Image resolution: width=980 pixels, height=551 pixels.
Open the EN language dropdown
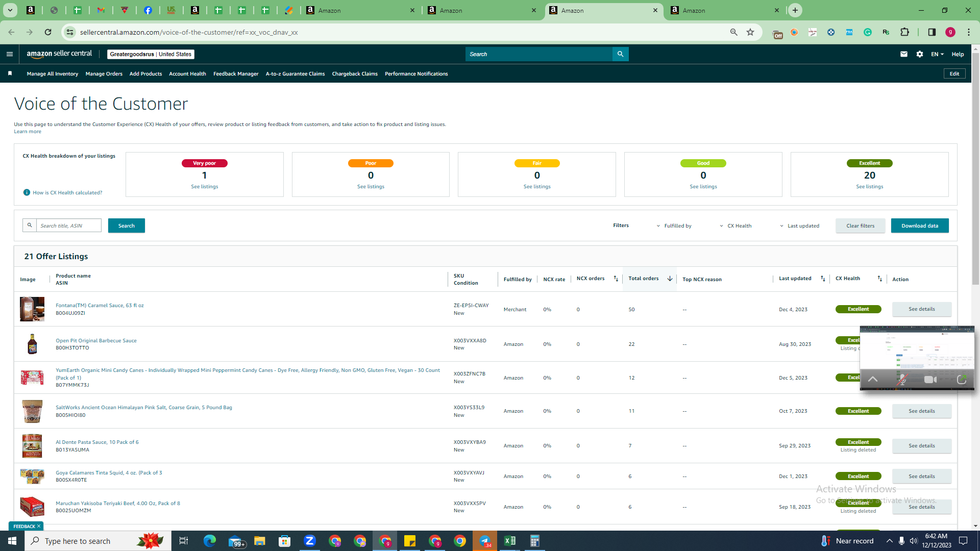click(937, 54)
